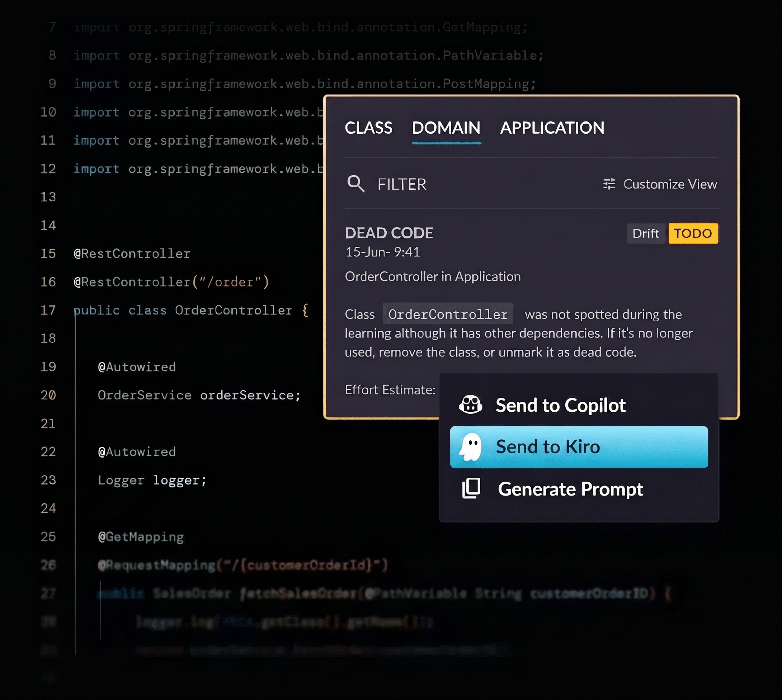Click the Copilot icon

[470, 405]
